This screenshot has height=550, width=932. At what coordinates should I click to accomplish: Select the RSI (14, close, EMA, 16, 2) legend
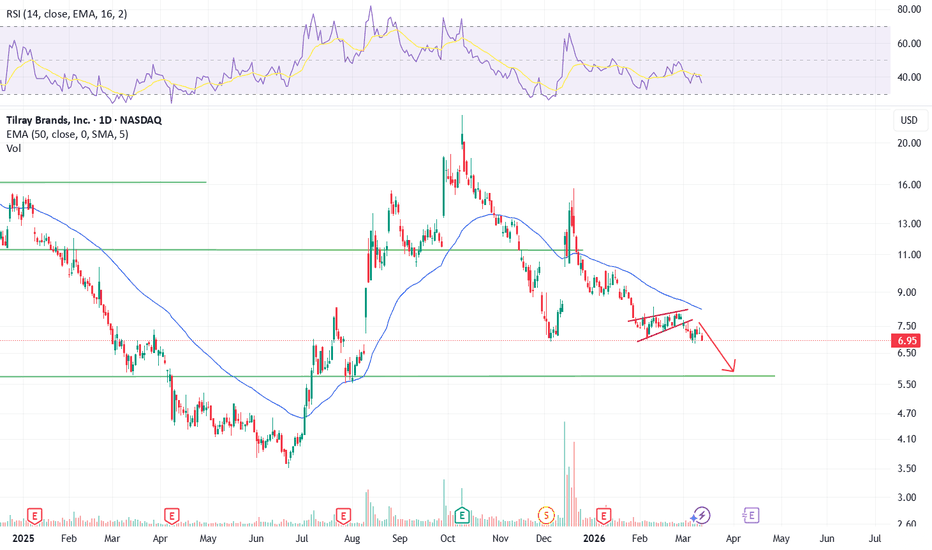tap(67, 14)
